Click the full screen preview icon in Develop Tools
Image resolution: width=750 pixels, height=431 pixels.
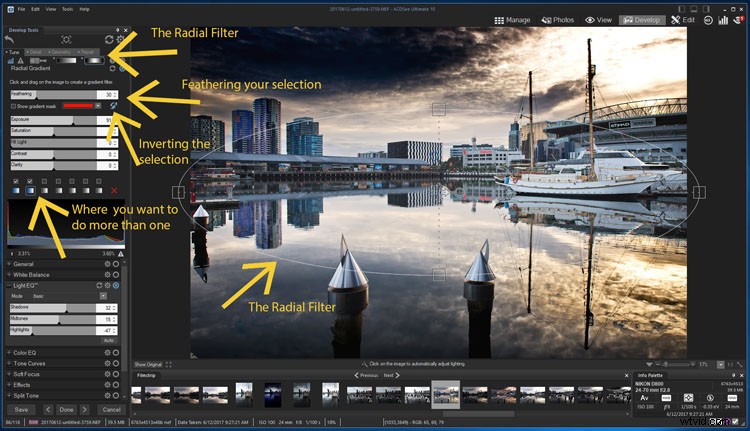(x=66, y=40)
